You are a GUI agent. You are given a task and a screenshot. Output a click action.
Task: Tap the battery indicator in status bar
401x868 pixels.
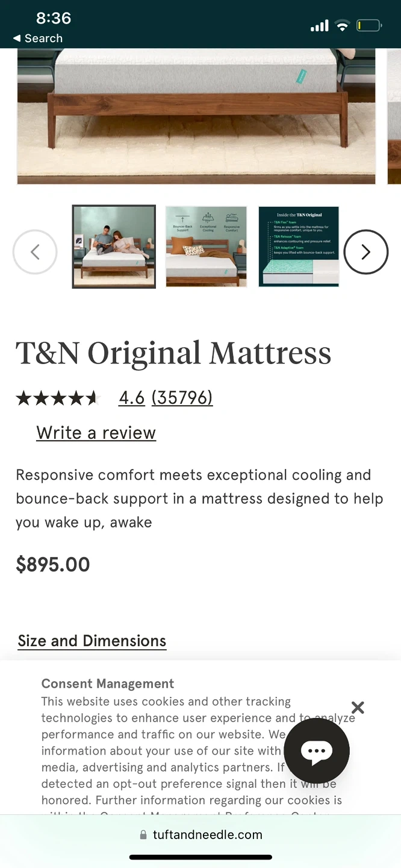point(369,26)
